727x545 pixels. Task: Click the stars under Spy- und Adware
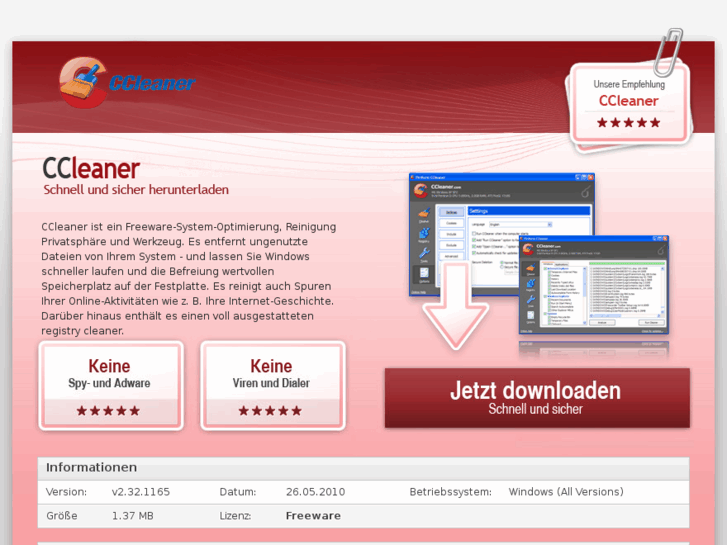point(108,410)
